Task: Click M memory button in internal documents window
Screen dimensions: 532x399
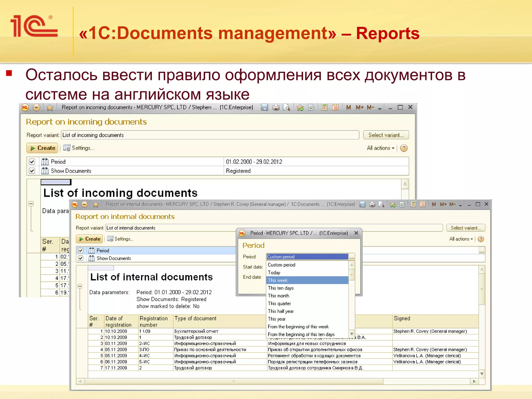Action: click(x=434, y=204)
